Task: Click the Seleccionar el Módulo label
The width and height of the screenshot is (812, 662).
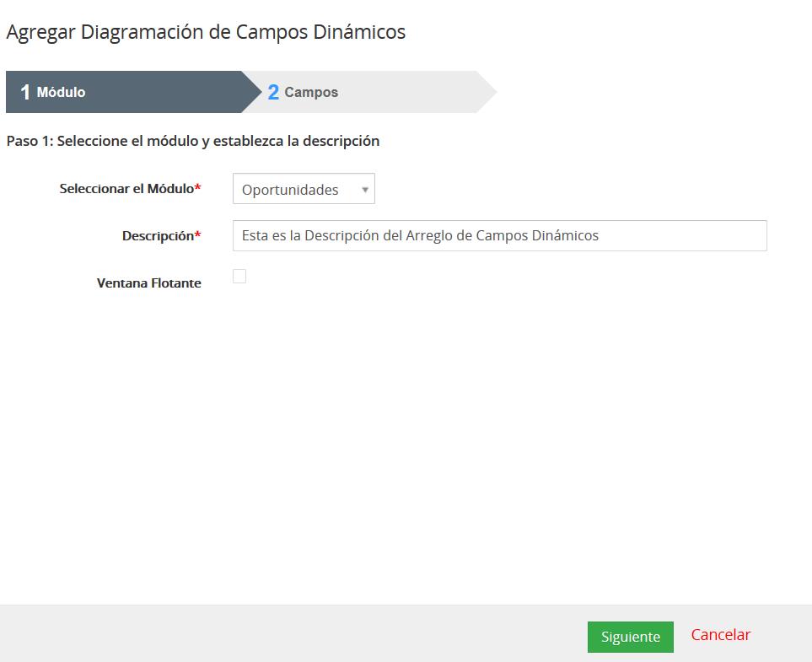Action: (126, 189)
